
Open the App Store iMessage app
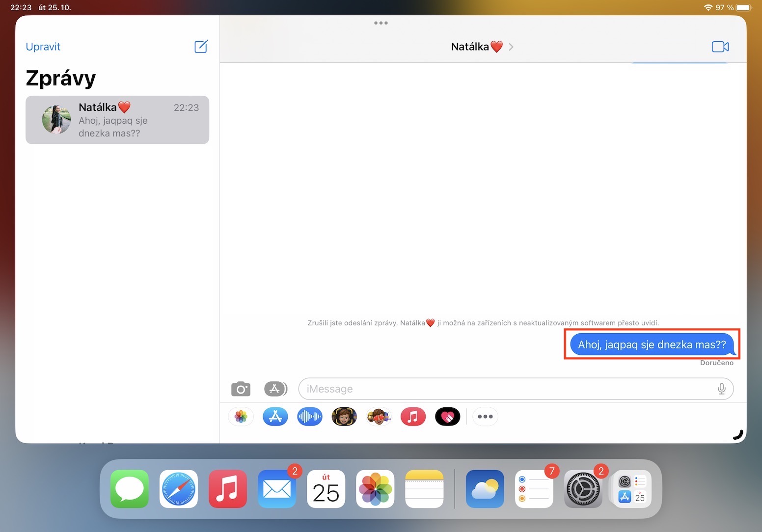(275, 417)
